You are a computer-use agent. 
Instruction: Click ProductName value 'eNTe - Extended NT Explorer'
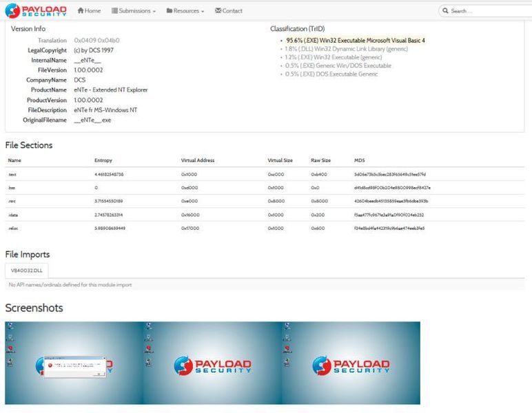coord(111,89)
